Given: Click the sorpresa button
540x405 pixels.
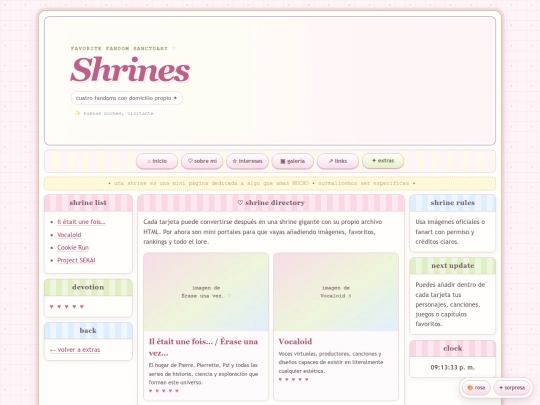Looking at the screenshot, I should [511, 388].
